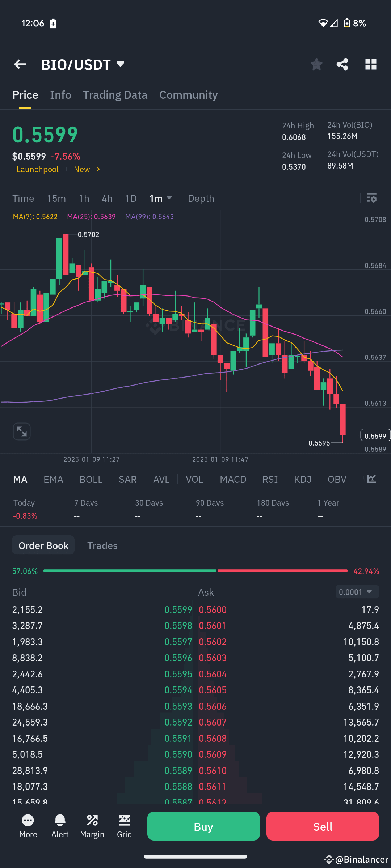Tap the 24h High 0.6068 value
This screenshot has width=391, height=868.
tap(294, 137)
